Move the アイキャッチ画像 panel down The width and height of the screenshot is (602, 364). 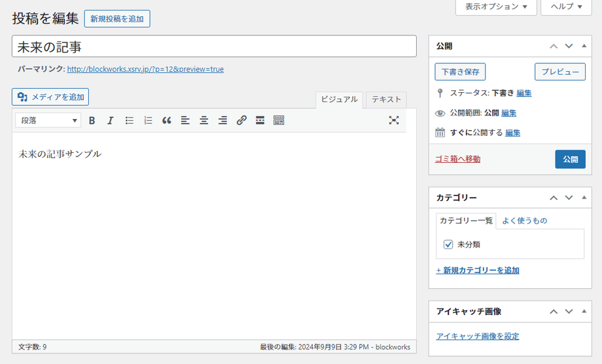point(569,312)
